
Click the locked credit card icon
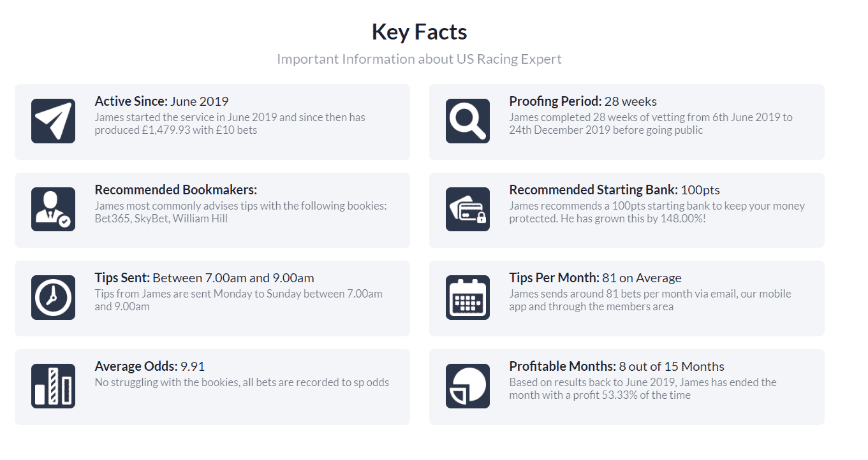[467, 209]
